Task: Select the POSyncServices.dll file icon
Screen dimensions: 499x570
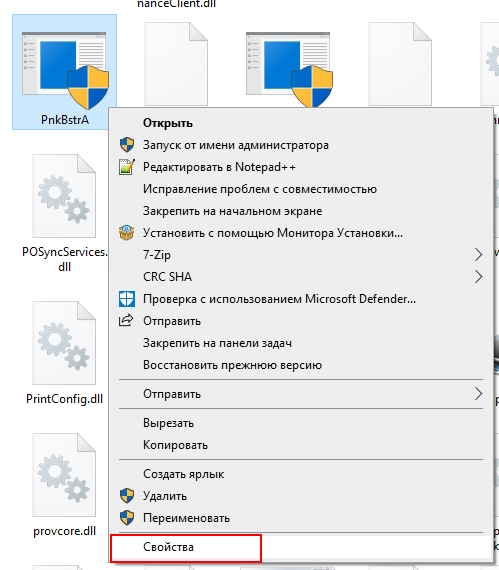Action: [64, 196]
